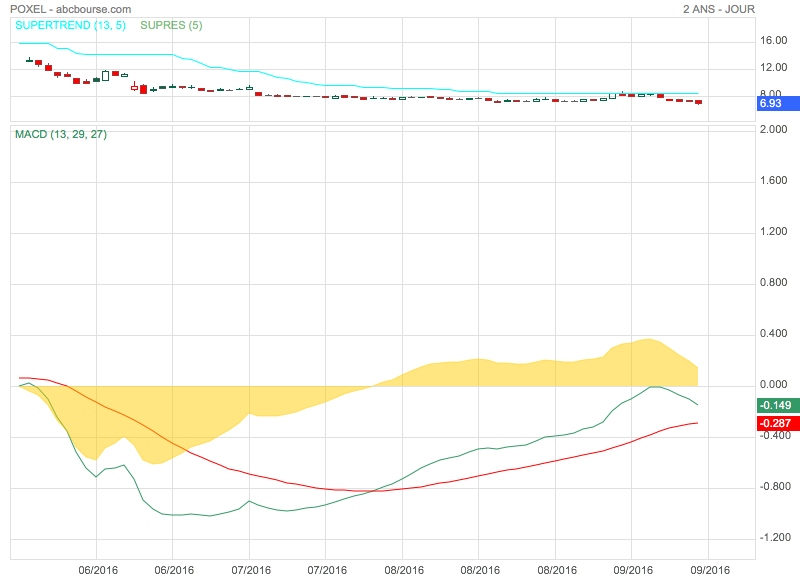
Task: Click the 0.000 MACD axis label
Action: pyautogui.click(x=773, y=385)
